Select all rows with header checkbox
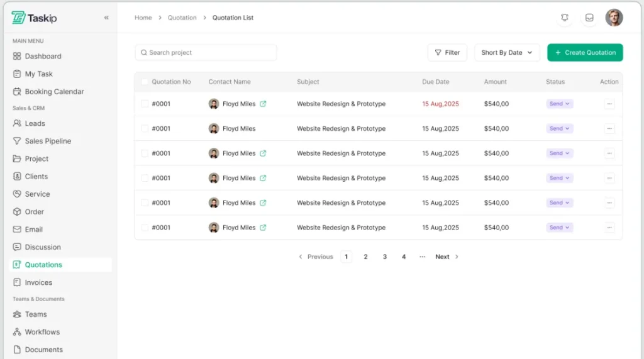The image size is (644, 359). (145, 82)
